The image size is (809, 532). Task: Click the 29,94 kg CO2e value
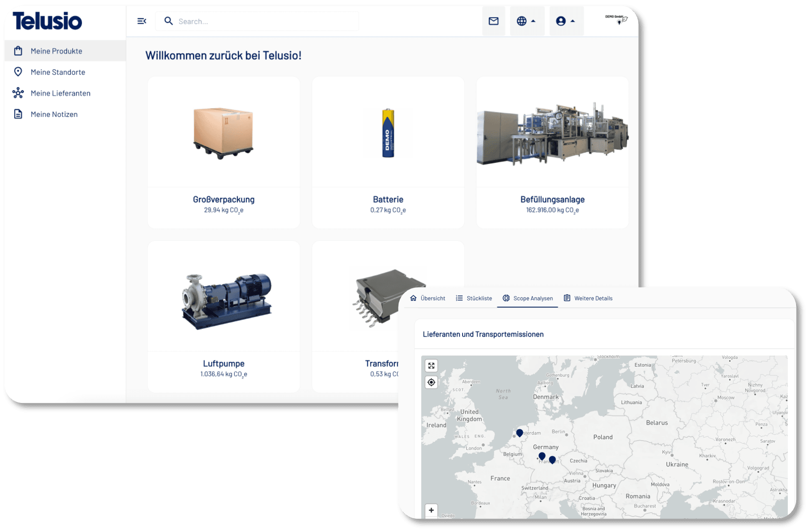224,210
